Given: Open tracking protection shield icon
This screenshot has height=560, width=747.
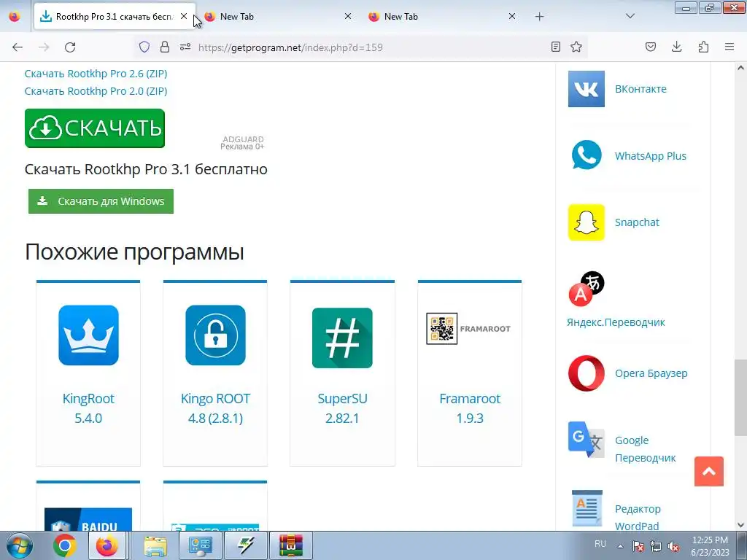Looking at the screenshot, I should 144,47.
